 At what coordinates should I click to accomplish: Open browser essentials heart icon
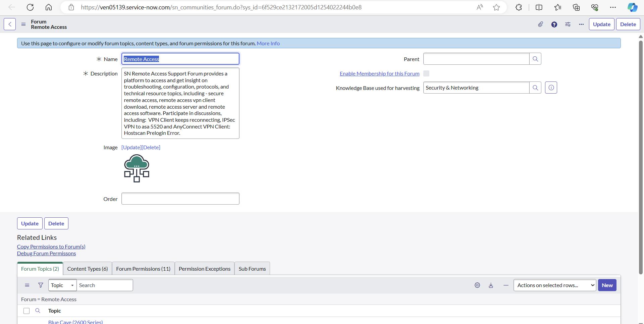point(595,7)
